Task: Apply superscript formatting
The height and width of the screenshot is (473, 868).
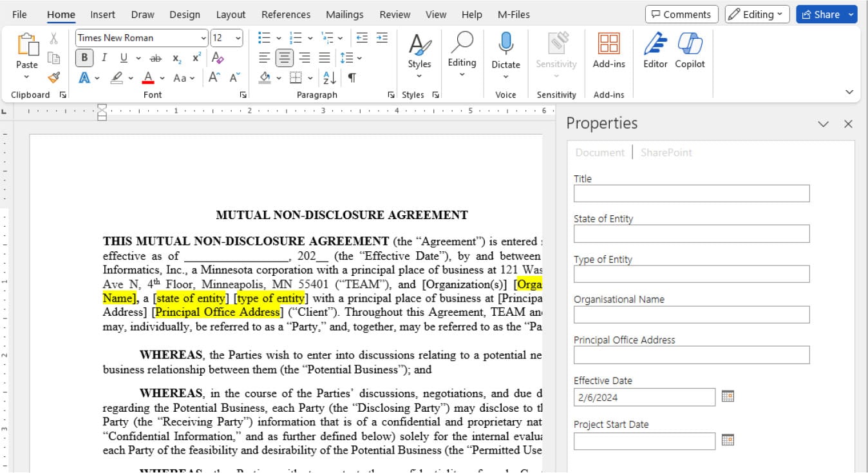Action: coord(196,58)
